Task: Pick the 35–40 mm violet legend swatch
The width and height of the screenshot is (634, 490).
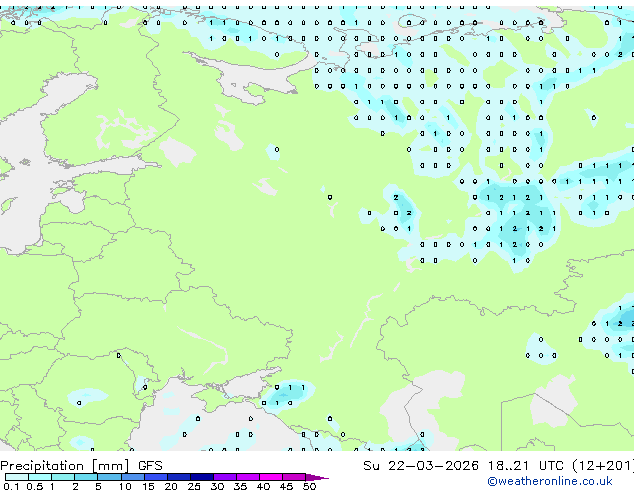Action: pyautogui.click(x=248, y=477)
